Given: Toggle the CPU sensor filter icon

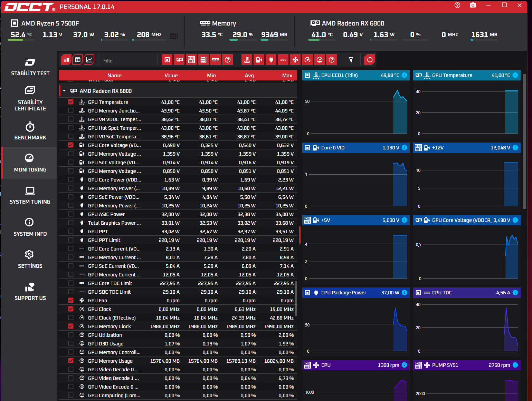Looking at the screenshot, I should [x=167, y=60].
